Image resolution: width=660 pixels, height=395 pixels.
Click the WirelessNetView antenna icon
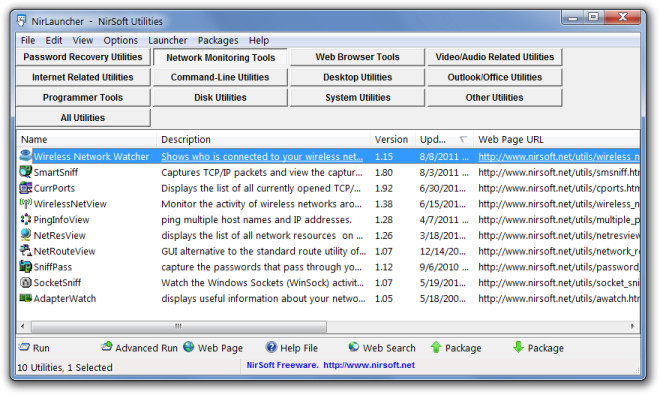26,203
